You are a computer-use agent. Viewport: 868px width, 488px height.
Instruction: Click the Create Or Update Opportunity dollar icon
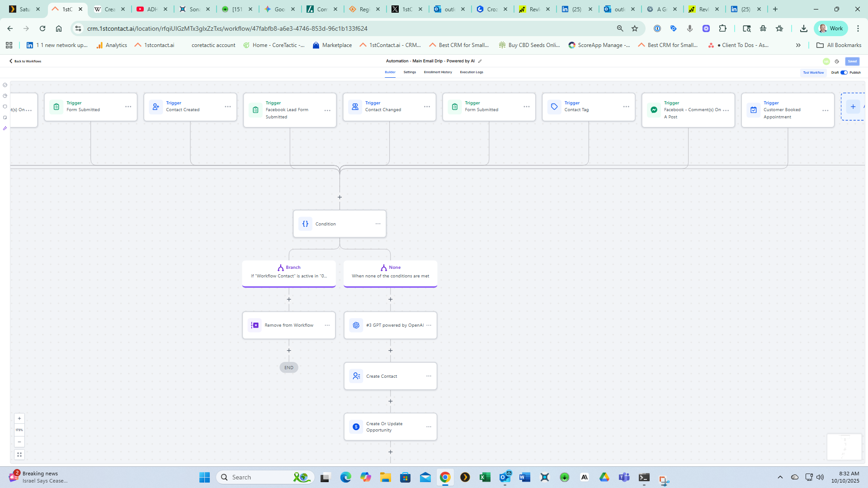tap(356, 427)
